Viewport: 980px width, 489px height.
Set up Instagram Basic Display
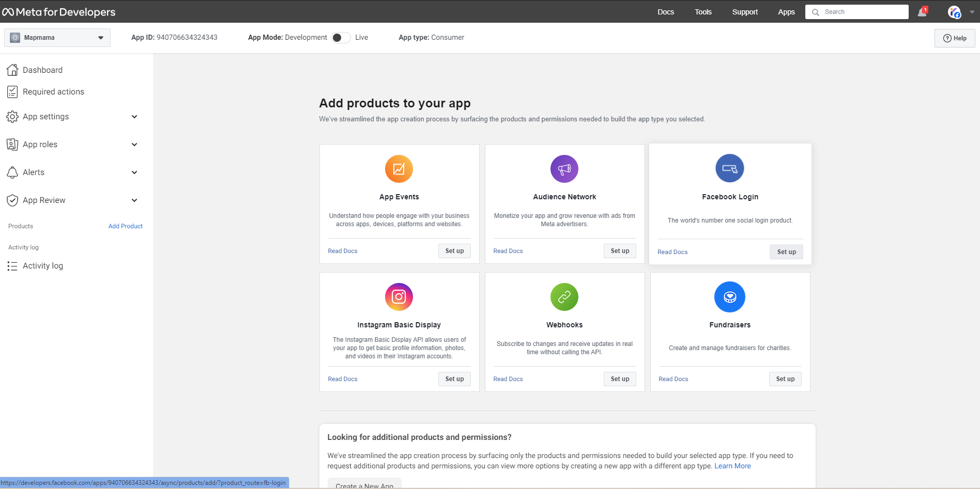455,379
